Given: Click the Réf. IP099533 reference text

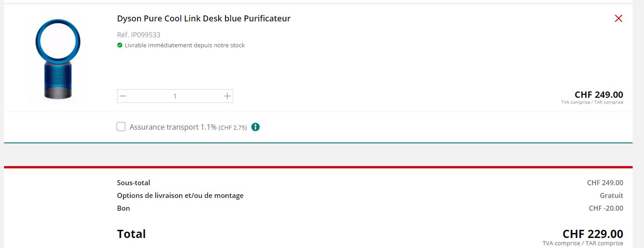Looking at the screenshot, I should click(x=138, y=35).
